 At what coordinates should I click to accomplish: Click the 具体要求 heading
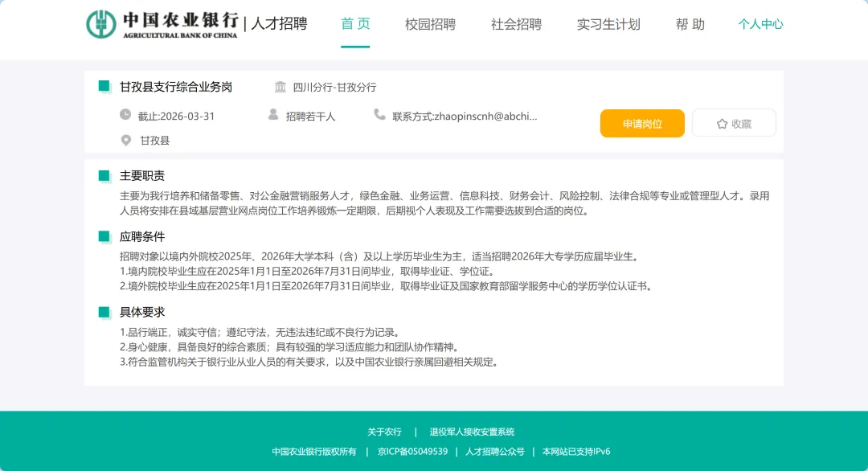tap(142, 312)
